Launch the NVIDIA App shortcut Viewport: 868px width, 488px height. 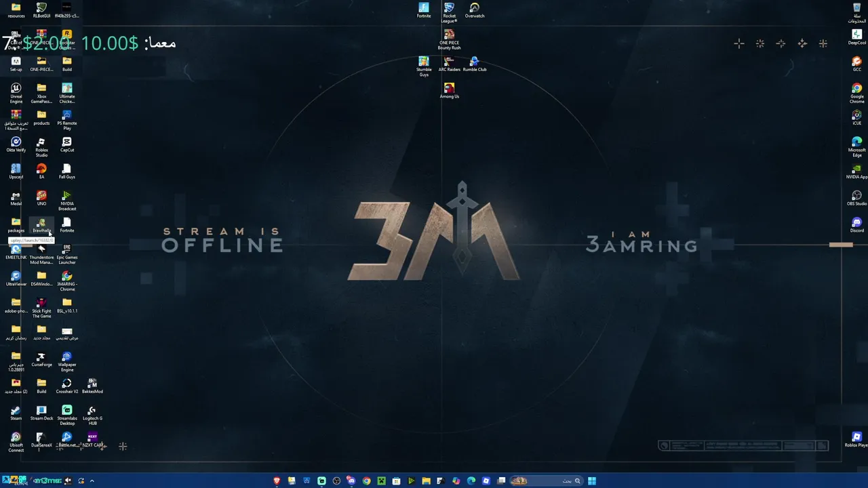[857, 171]
